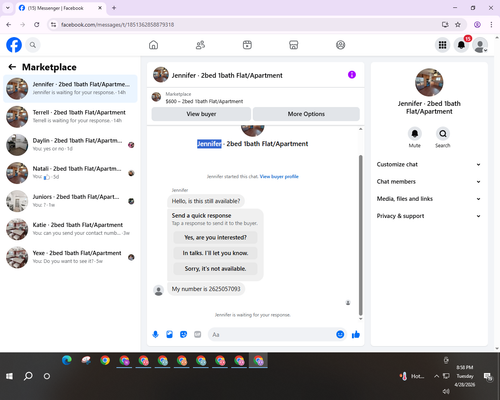Send a thumbs-up like
This screenshot has width=500, height=400.
pos(356,334)
